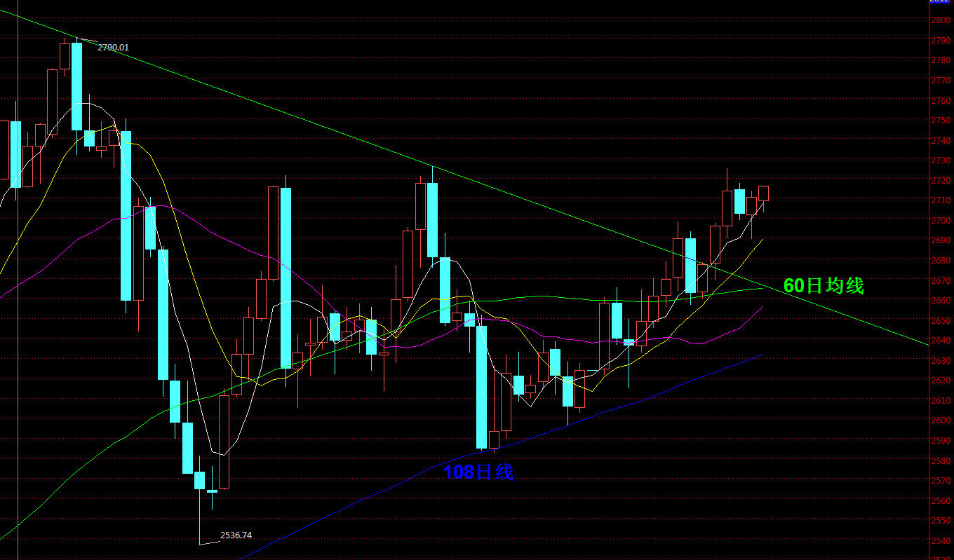Select the 2670 price axis value
The height and width of the screenshot is (560, 954).
(x=941, y=280)
